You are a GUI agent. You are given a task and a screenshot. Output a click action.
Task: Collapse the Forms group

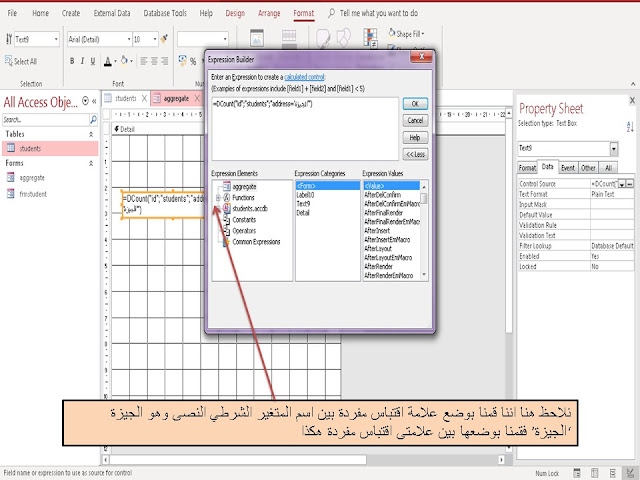[x=91, y=163]
